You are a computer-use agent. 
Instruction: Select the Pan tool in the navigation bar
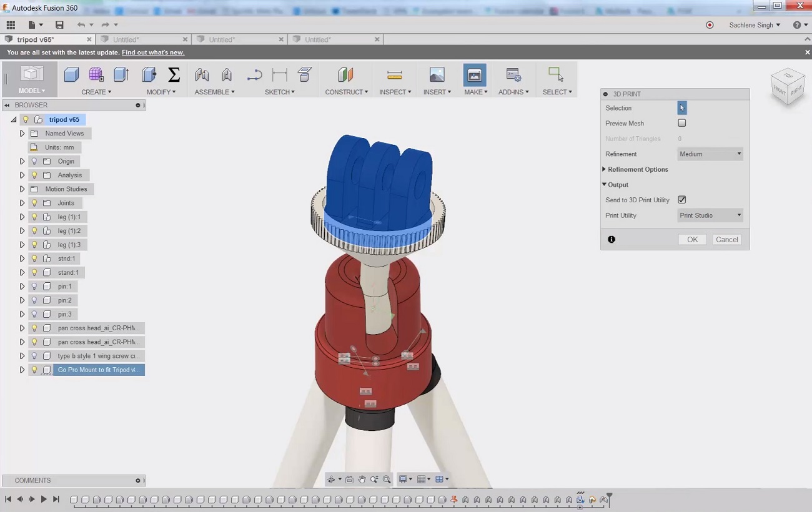[362, 479]
